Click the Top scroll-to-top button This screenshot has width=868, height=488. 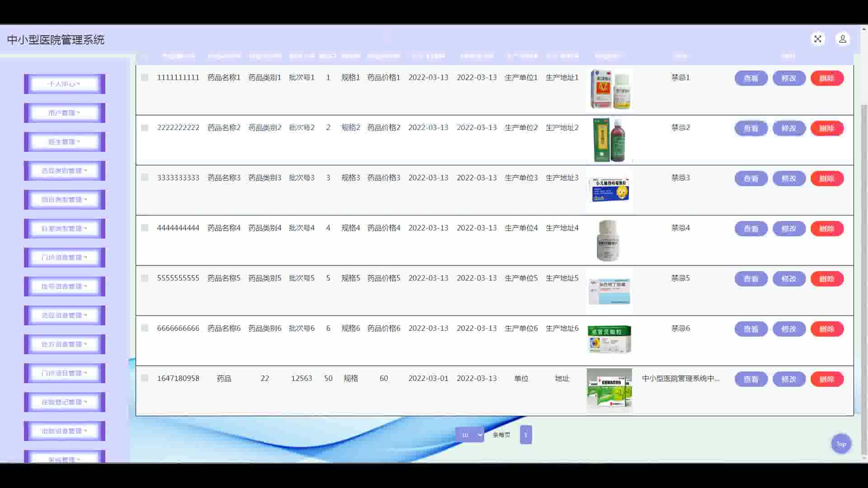click(x=841, y=444)
